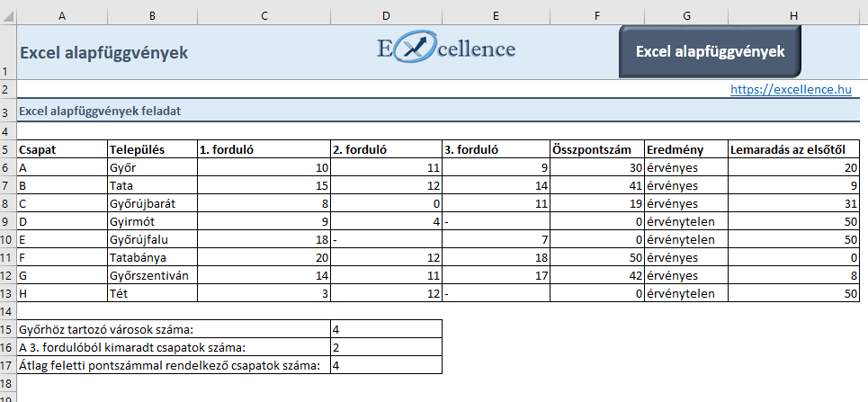The width and height of the screenshot is (868, 402).
Task: Select column D header
Action: tap(387, 16)
